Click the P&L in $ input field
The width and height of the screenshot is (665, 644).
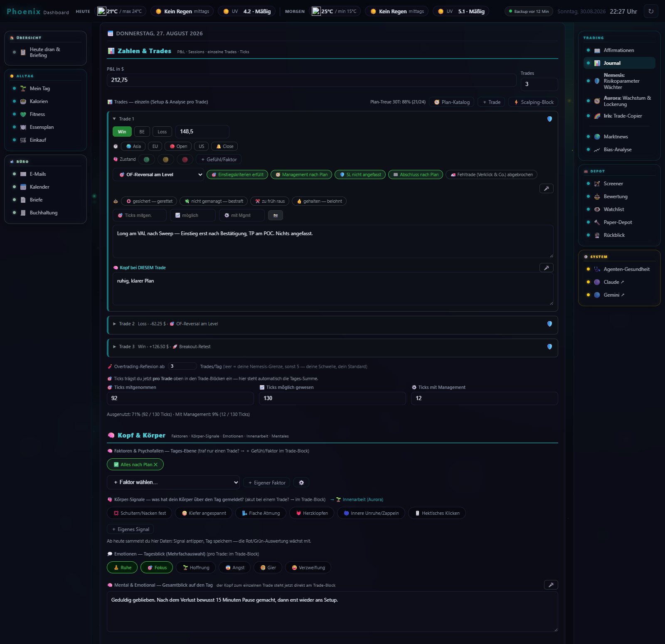[311, 80]
